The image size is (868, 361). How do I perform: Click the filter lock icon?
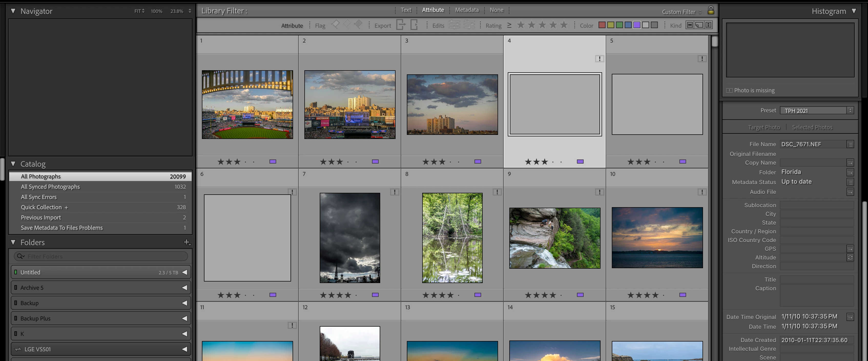tap(711, 11)
